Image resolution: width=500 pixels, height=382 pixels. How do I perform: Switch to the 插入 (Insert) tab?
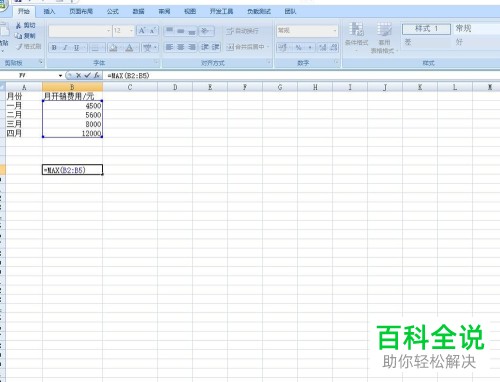click(49, 11)
